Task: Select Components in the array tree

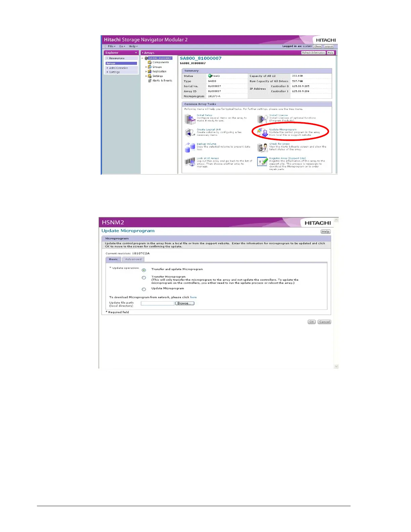Action: (x=161, y=62)
